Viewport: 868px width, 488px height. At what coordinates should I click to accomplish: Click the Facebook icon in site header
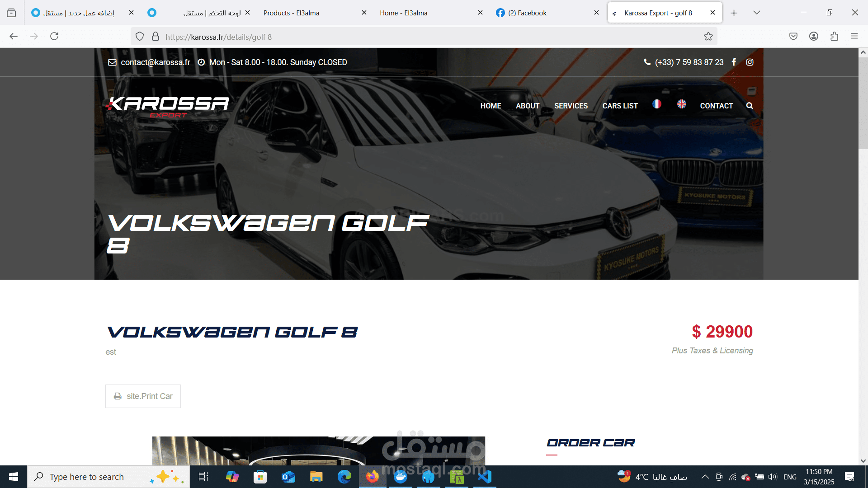coord(734,62)
